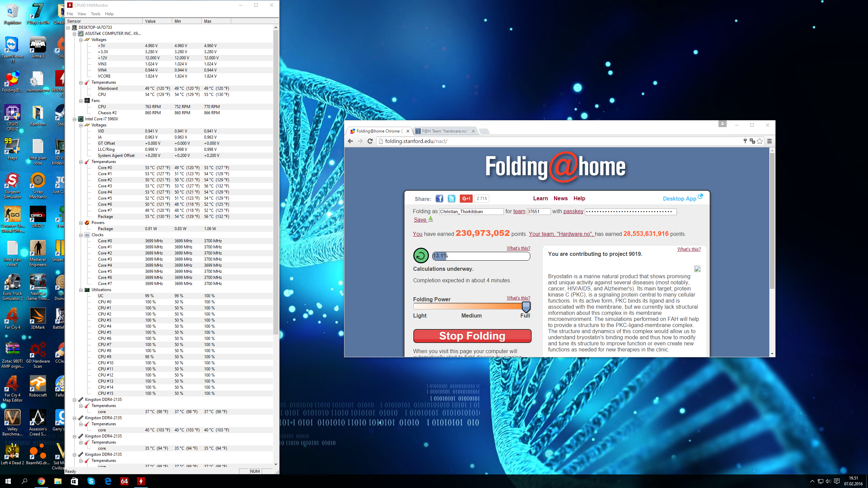Screen dimensions: 868x488
Task: Launch the BeamNG.drive desktop shortcut
Action: [x=38, y=454]
